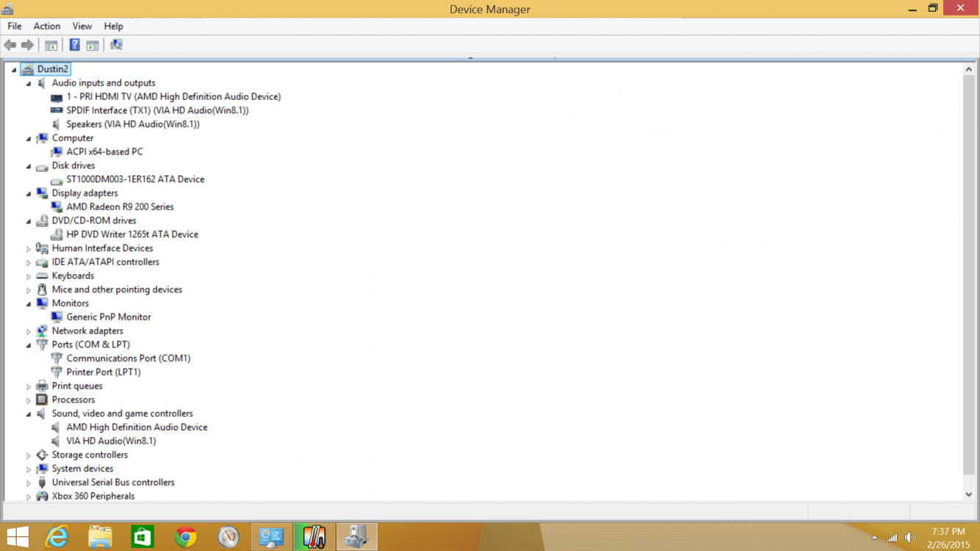Viewport: 980px width, 551px height.
Task: Expand the System devices category
Action: coord(29,469)
